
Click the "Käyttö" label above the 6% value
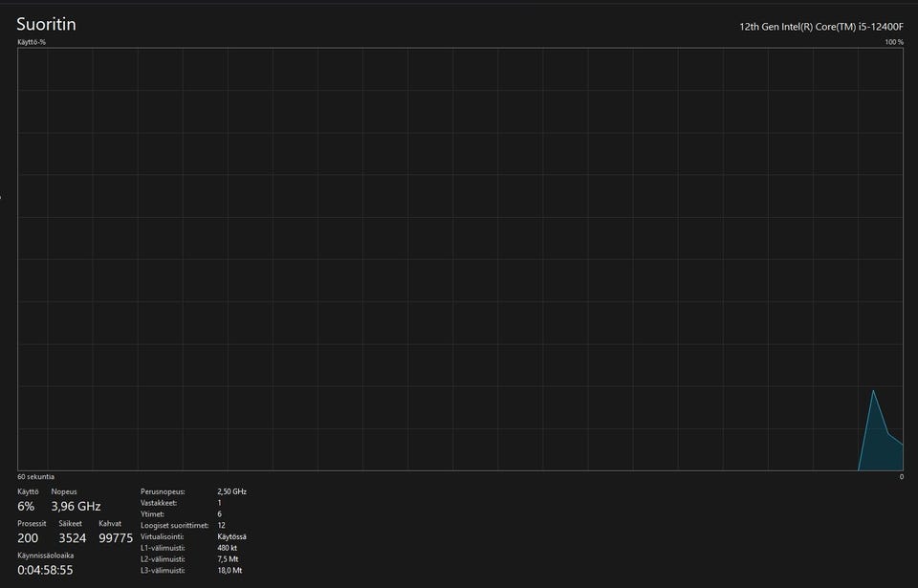coord(28,492)
